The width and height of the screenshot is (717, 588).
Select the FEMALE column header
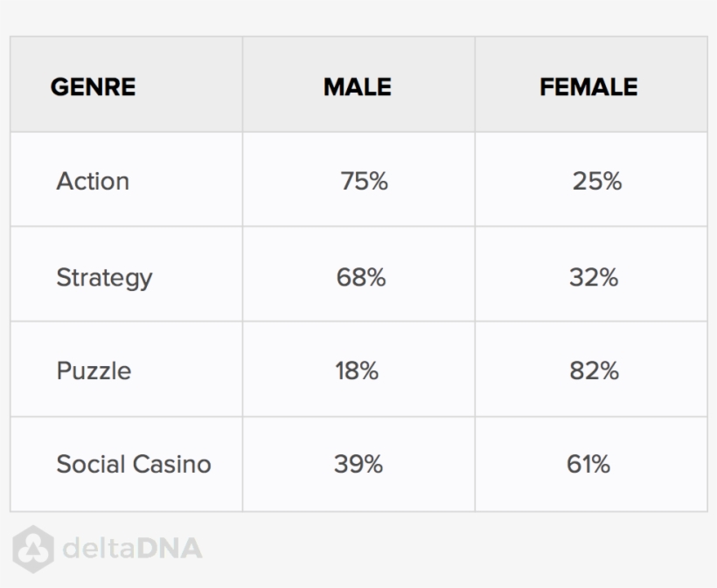(588, 87)
